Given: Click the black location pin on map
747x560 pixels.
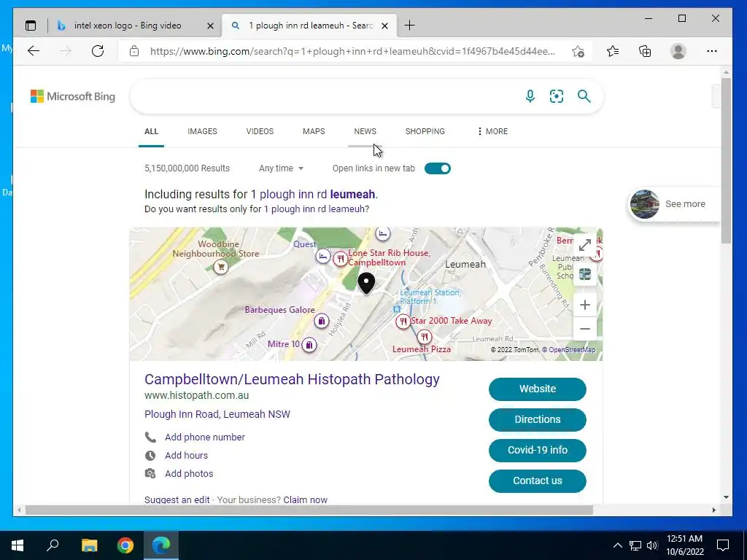Looking at the screenshot, I should pos(366,284).
